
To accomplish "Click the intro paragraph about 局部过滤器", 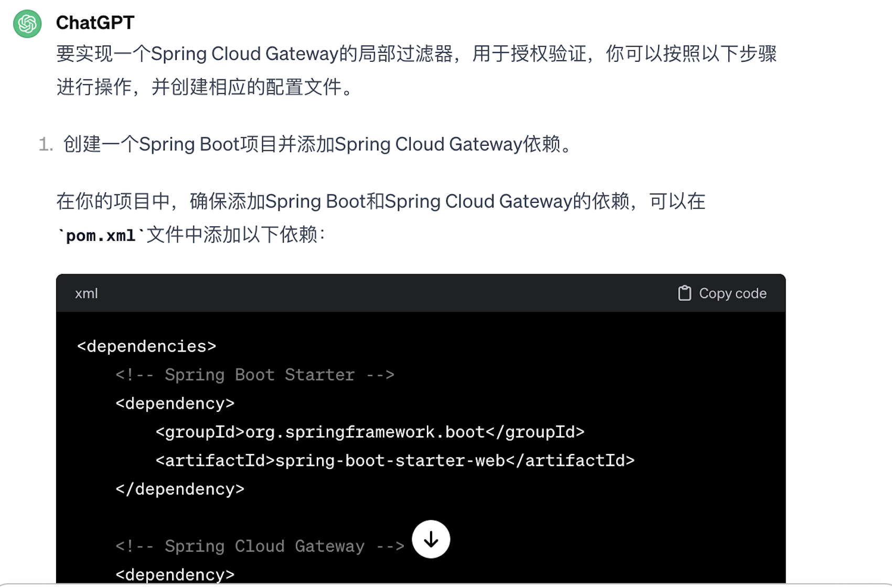I will tap(417, 70).
